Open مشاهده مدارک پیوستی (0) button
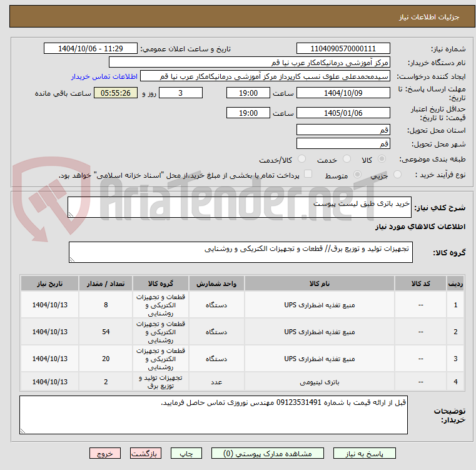 [x=268, y=453]
